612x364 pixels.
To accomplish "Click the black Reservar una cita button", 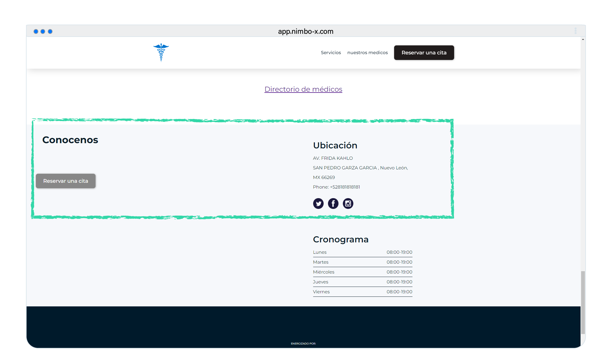I will (424, 53).
